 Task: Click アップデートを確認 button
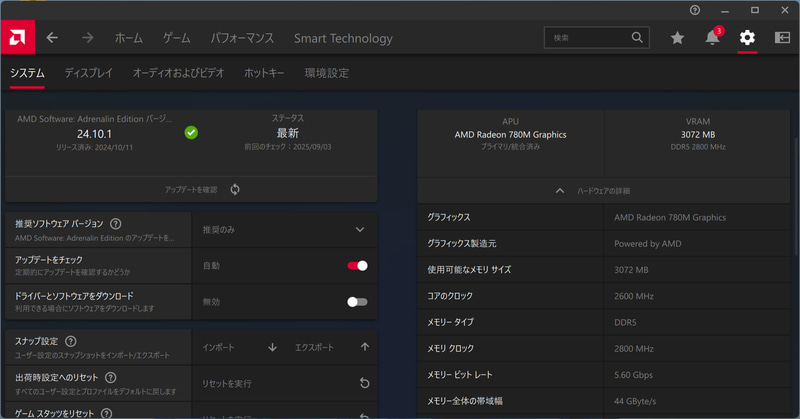[191, 190]
